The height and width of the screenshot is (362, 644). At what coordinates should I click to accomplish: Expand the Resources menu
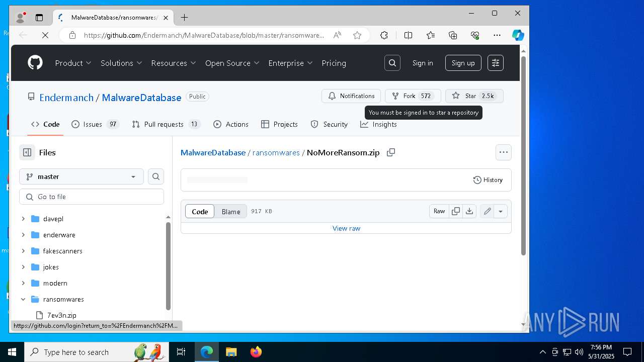point(174,63)
